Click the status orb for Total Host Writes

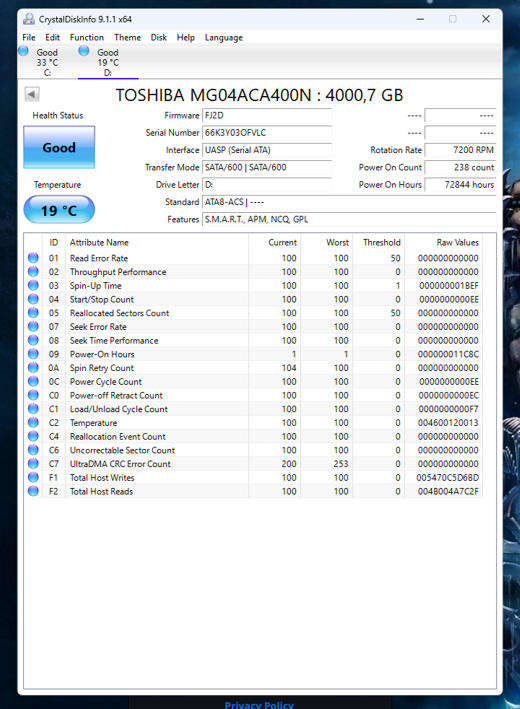pos(33,477)
